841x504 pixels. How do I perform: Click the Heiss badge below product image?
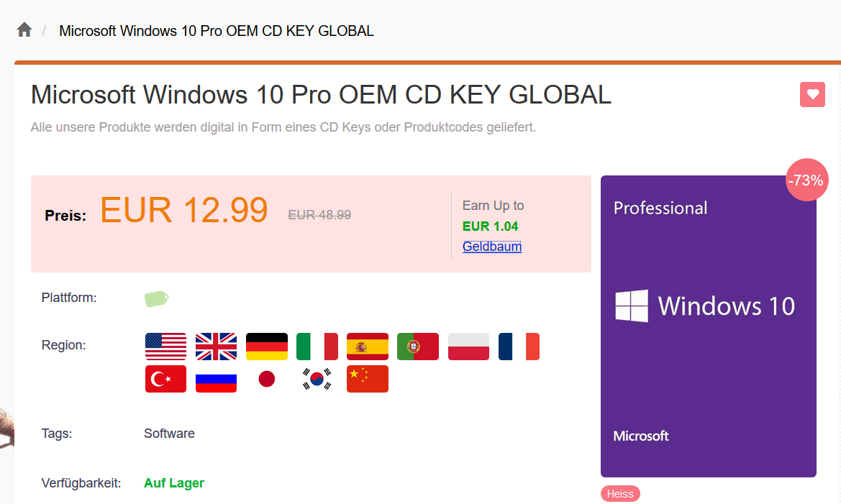(x=620, y=494)
